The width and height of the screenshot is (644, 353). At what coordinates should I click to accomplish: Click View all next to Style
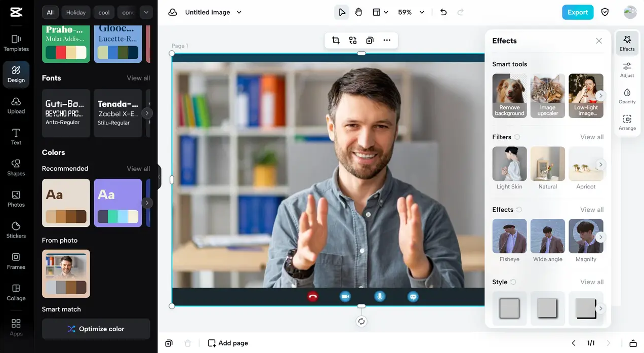click(592, 282)
